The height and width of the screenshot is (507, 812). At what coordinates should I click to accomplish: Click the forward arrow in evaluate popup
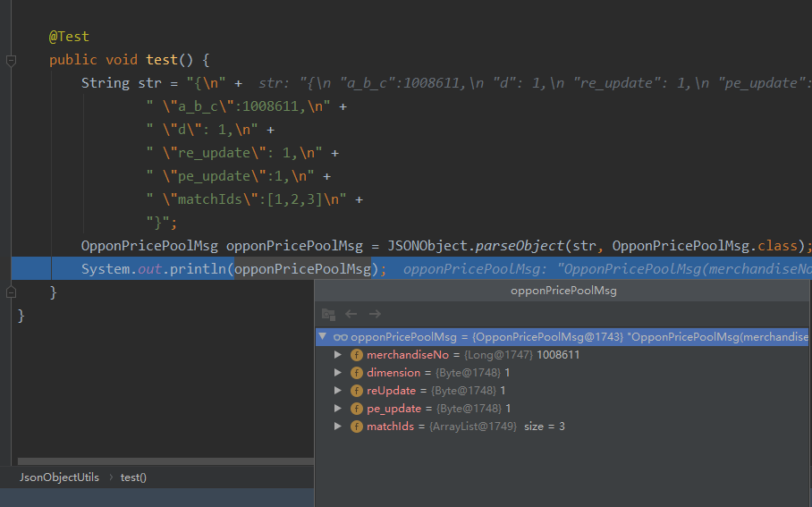click(375, 314)
